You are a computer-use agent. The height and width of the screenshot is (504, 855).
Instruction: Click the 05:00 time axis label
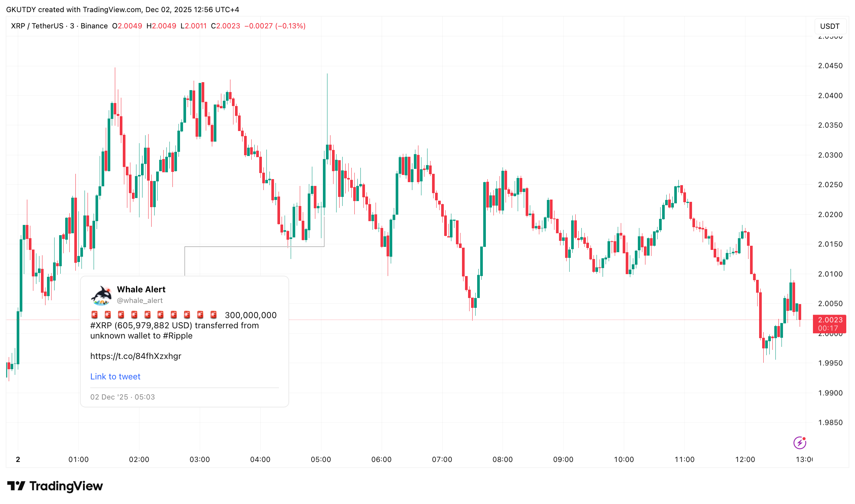(x=321, y=459)
